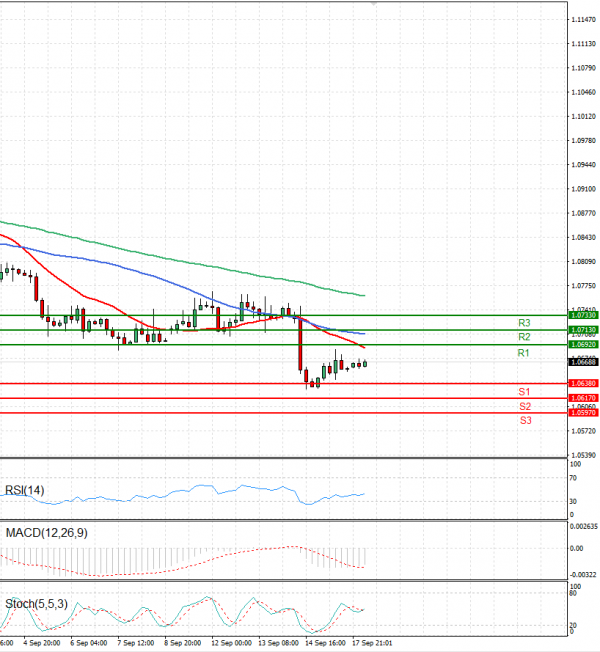600x652 pixels.
Task: Click the 1.06380 red price tag
Action: pyautogui.click(x=583, y=383)
